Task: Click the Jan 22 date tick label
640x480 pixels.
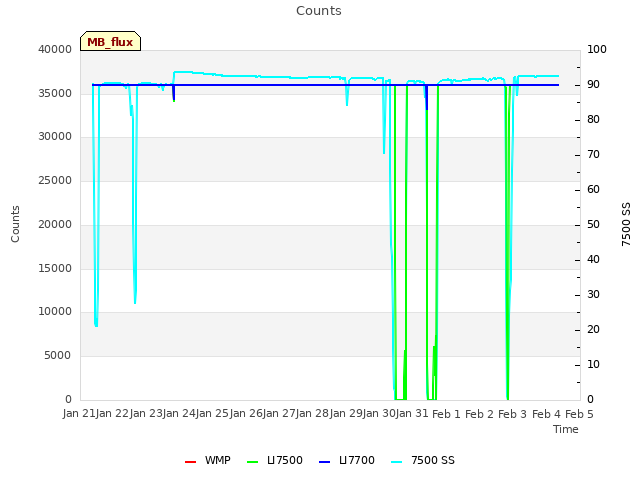Action: point(113,413)
